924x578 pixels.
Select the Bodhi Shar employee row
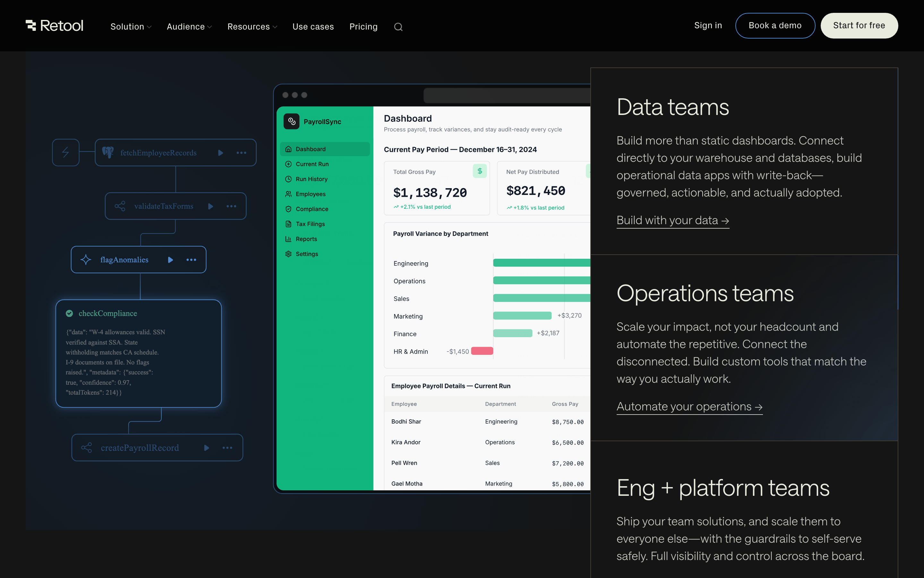point(487,422)
